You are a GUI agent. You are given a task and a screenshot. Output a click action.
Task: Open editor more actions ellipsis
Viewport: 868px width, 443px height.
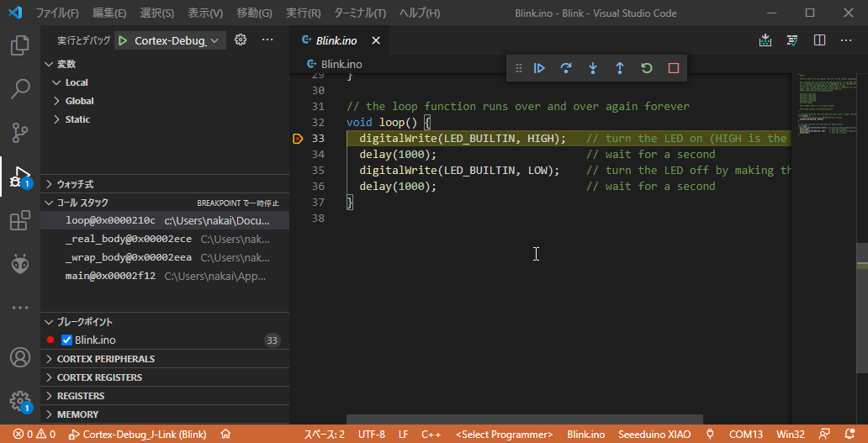point(846,40)
